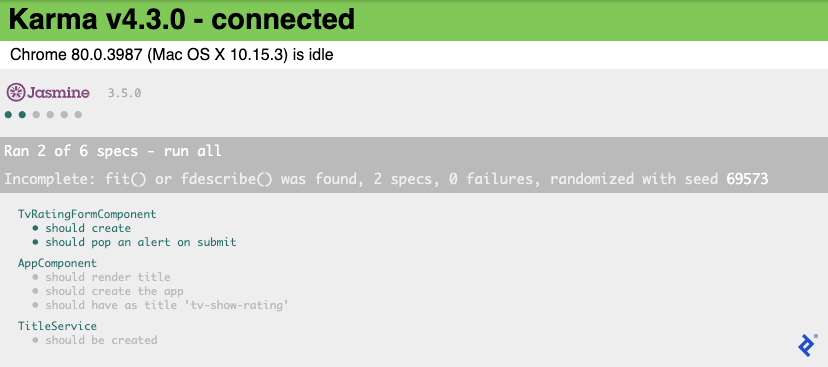Click the fifth grey spec dot
The width and height of the screenshot is (828, 367).
click(x=64, y=115)
